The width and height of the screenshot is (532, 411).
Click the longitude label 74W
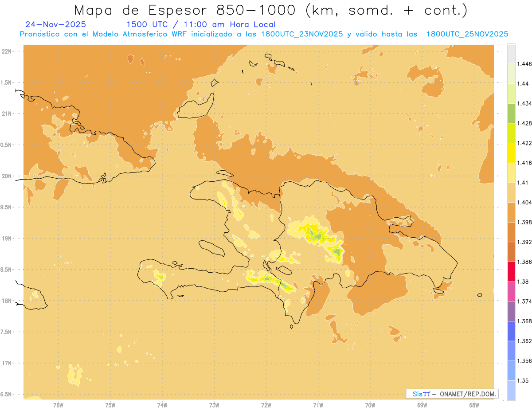pyautogui.click(x=162, y=405)
